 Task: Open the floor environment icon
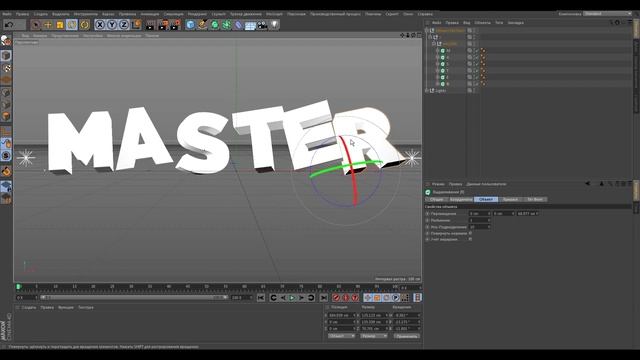click(x=250, y=25)
